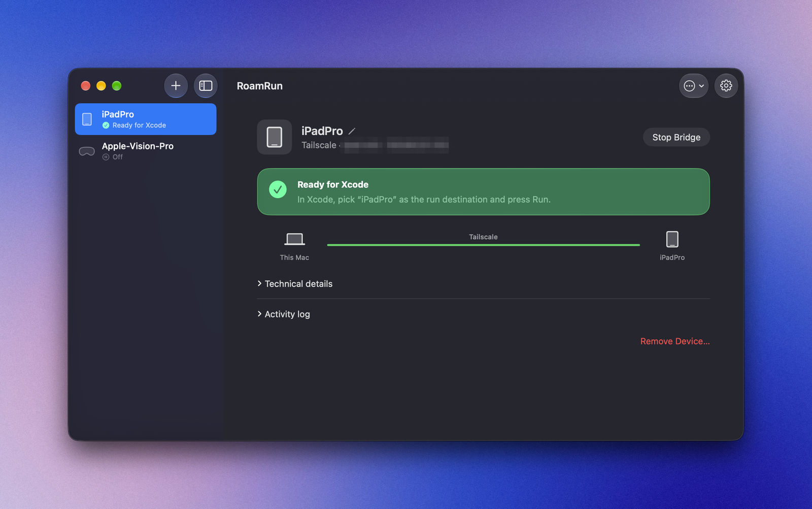Click the iPadPro device name heading
The image size is (812, 509).
tap(322, 131)
